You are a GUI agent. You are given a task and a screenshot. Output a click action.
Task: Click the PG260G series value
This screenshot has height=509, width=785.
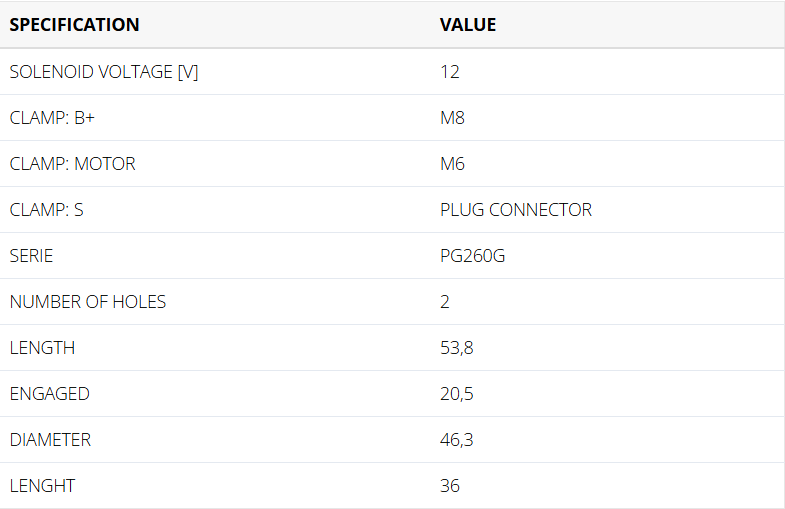472,256
